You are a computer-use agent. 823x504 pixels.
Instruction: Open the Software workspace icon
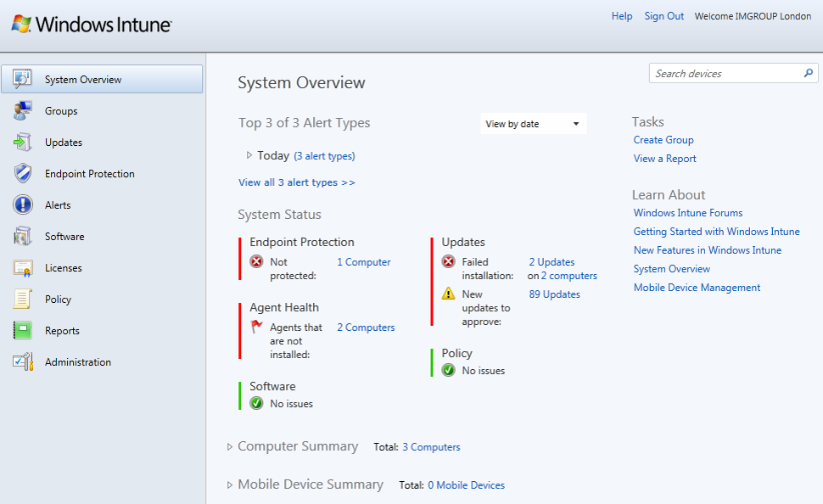click(23, 236)
